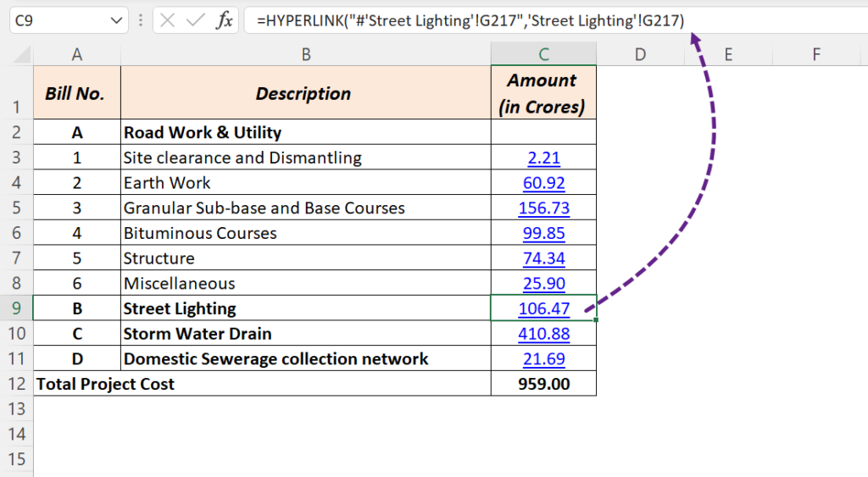Click the Cancel X icon in formula bar
The image size is (868, 477).
point(167,21)
